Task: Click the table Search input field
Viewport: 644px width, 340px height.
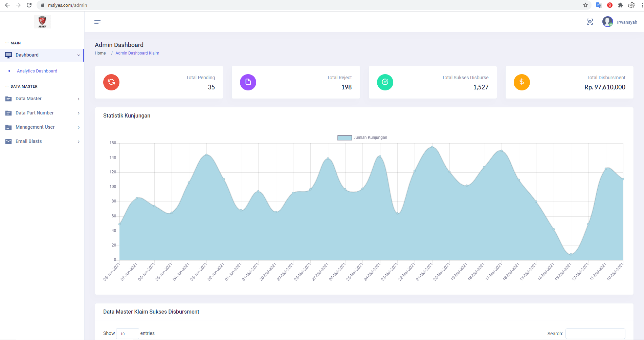Action: pyautogui.click(x=595, y=334)
